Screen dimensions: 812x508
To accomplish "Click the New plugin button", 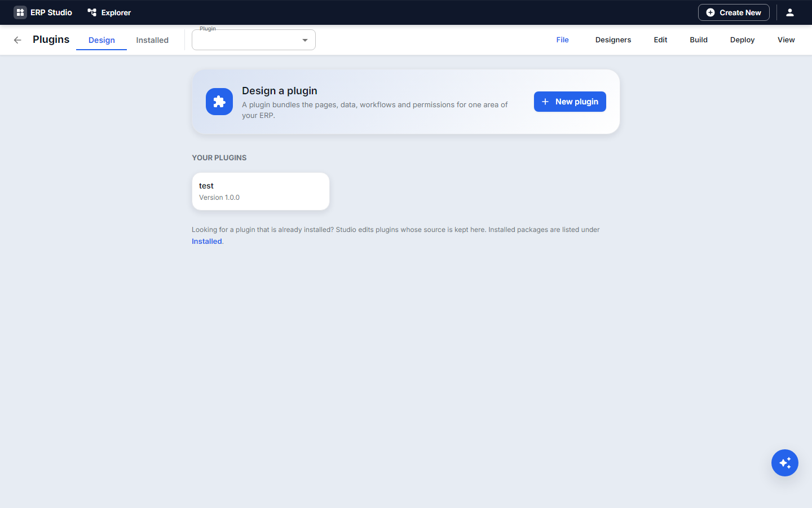I will click(570, 102).
